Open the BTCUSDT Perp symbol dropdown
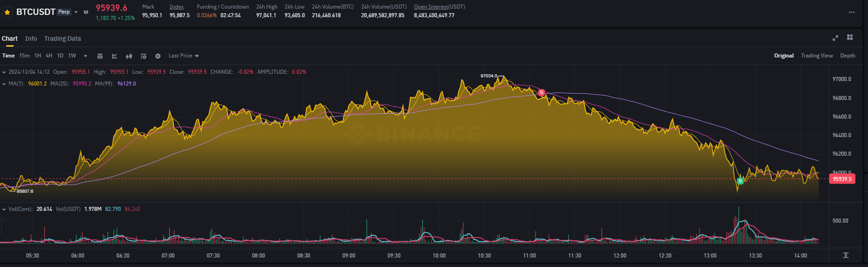The width and height of the screenshot is (868, 267). pyautogui.click(x=76, y=12)
